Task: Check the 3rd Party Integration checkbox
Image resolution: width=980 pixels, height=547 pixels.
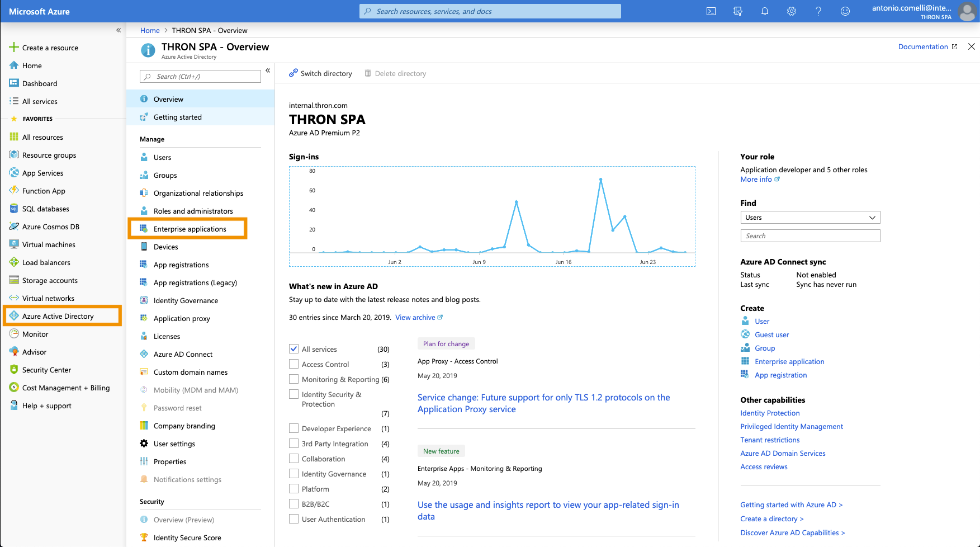Action: [x=293, y=443]
